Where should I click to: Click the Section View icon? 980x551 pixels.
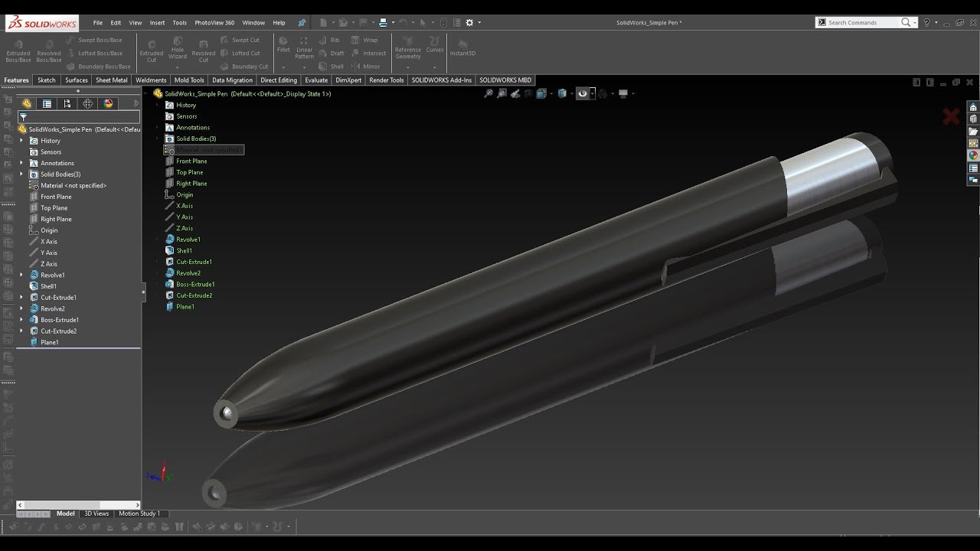pyautogui.click(x=528, y=93)
